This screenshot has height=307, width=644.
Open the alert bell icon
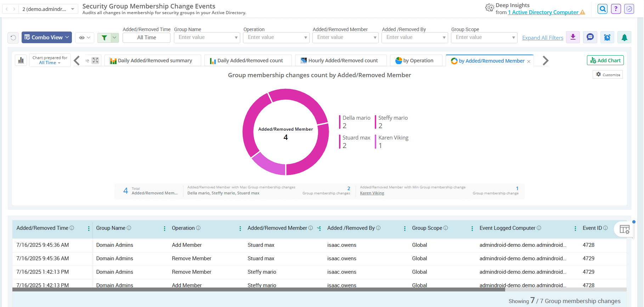click(624, 37)
